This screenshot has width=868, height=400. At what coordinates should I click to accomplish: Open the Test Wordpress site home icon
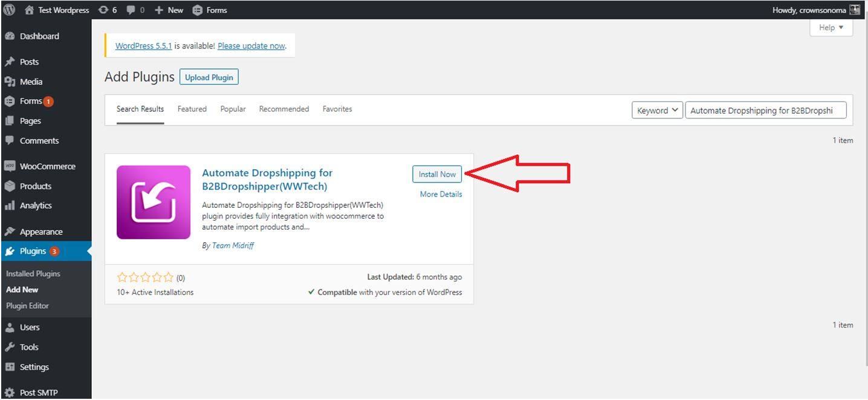pos(30,10)
